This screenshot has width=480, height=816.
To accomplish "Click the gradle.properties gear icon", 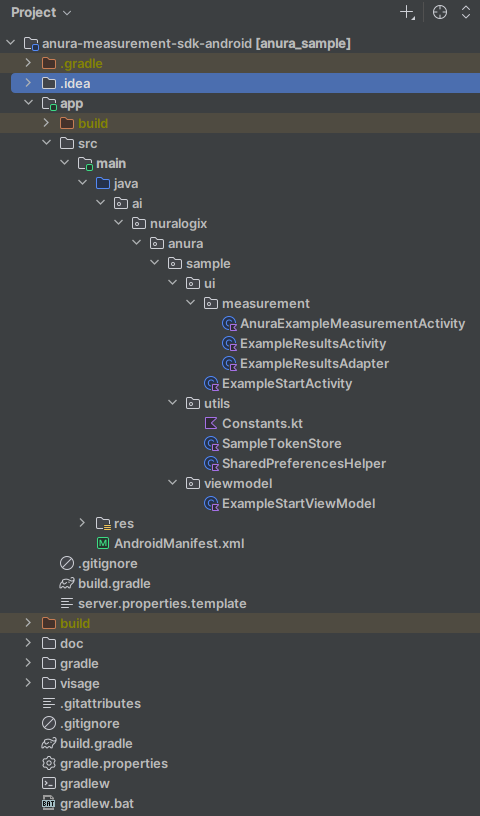I will [x=49, y=763].
